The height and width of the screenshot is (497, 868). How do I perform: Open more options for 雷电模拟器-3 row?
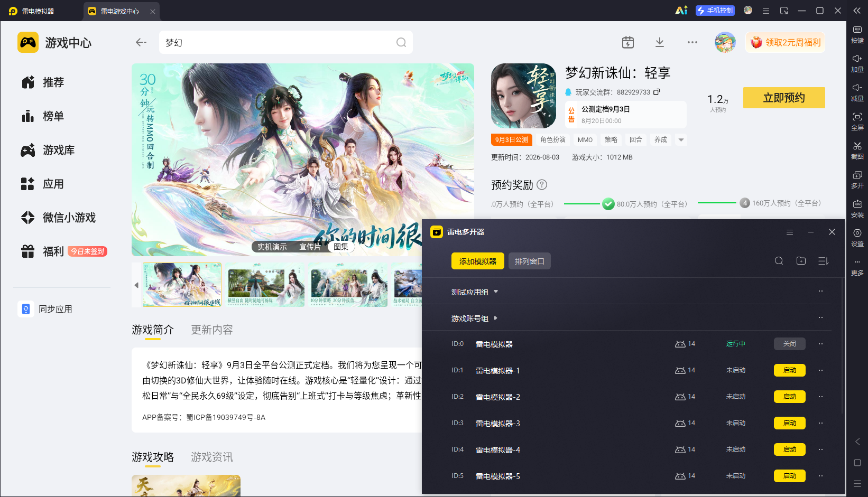pyautogui.click(x=820, y=423)
